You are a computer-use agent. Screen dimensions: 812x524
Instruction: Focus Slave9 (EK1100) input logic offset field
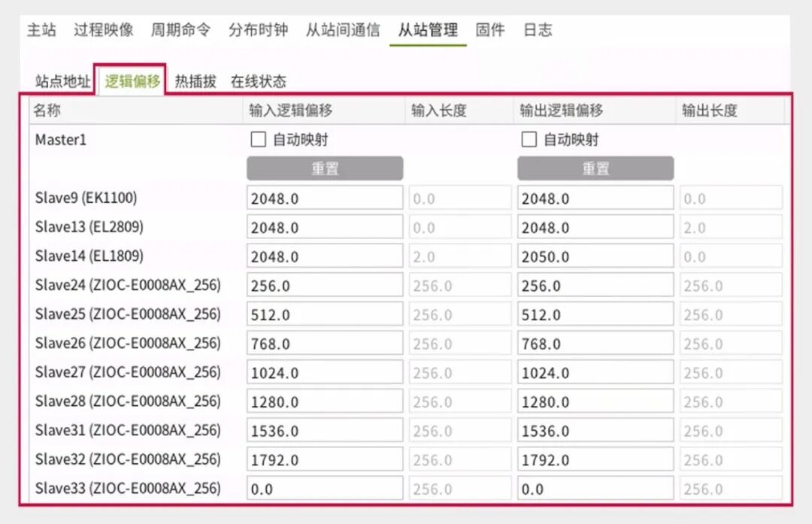(325, 198)
